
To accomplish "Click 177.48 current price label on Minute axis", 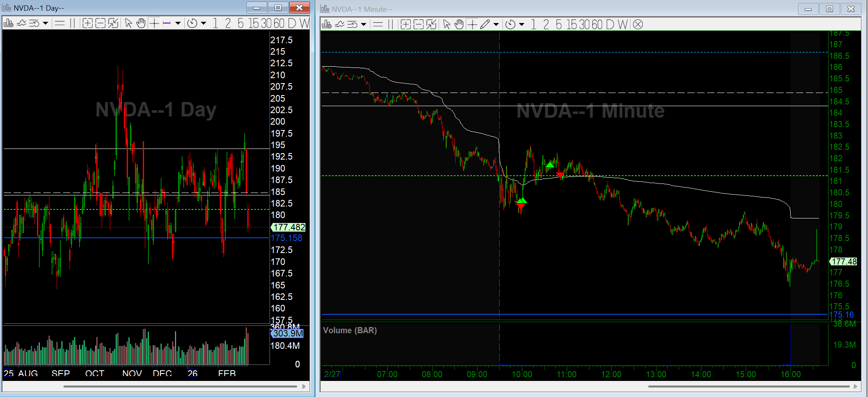I will (x=843, y=262).
